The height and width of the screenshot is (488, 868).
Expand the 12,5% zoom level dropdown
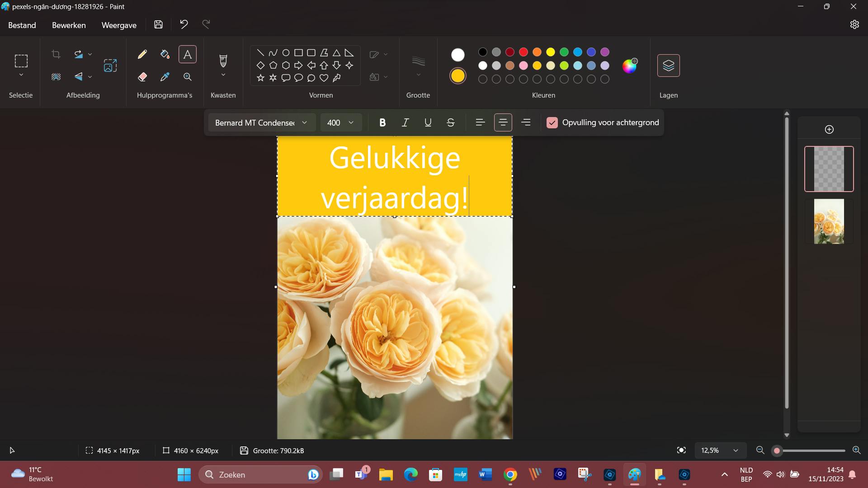(x=735, y=450)
